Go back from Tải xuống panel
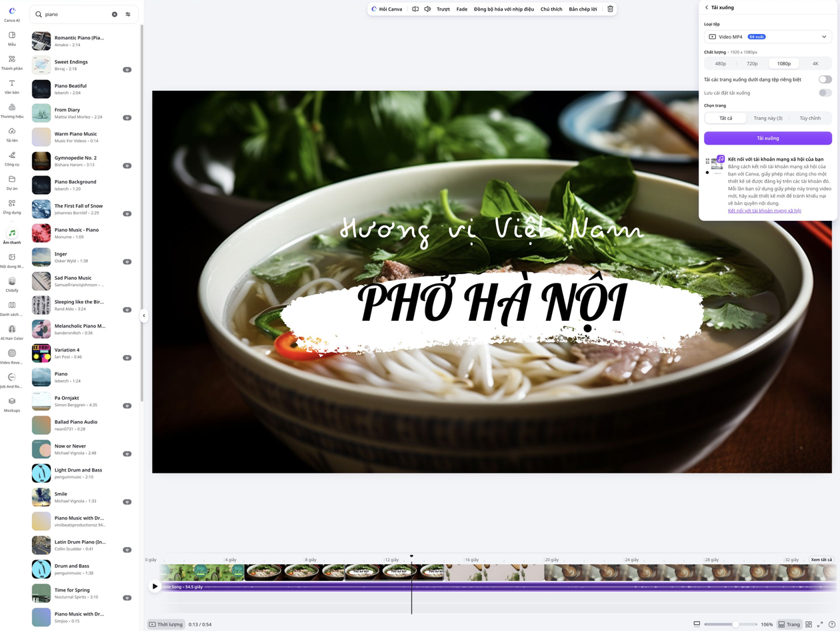Image resolution: width=840 pixels, height=631 pixels. (707, 7)
